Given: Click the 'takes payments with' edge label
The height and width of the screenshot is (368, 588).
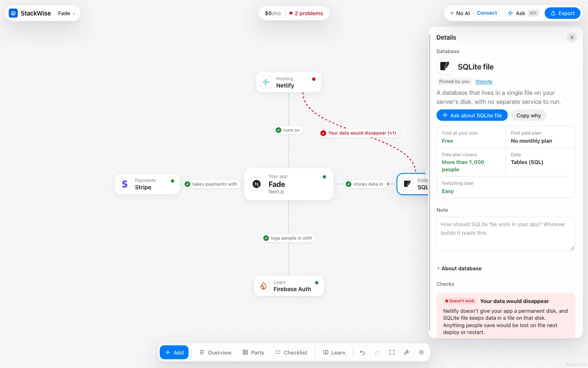Looking at the screenshot, I should click(x=211, y=184).
